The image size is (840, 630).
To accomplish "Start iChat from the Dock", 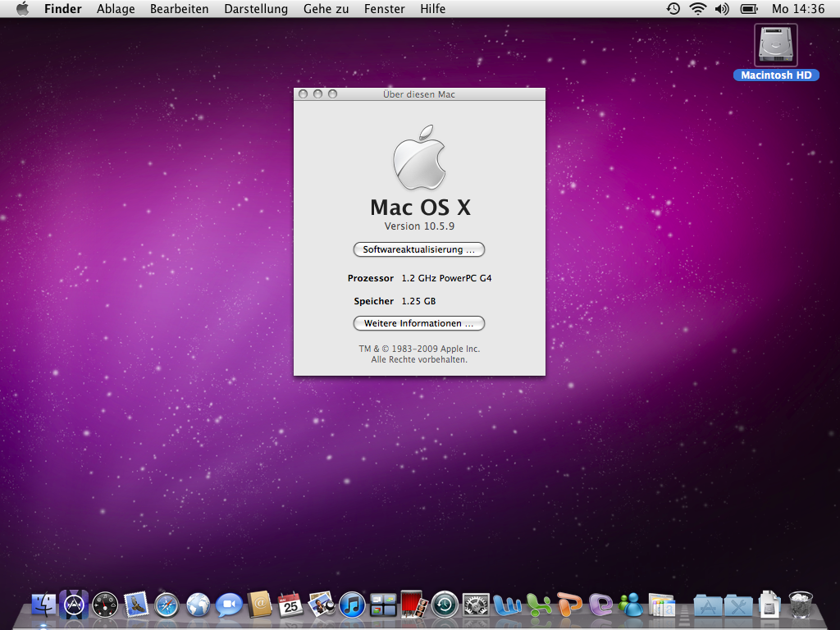I will click(229, 605).
